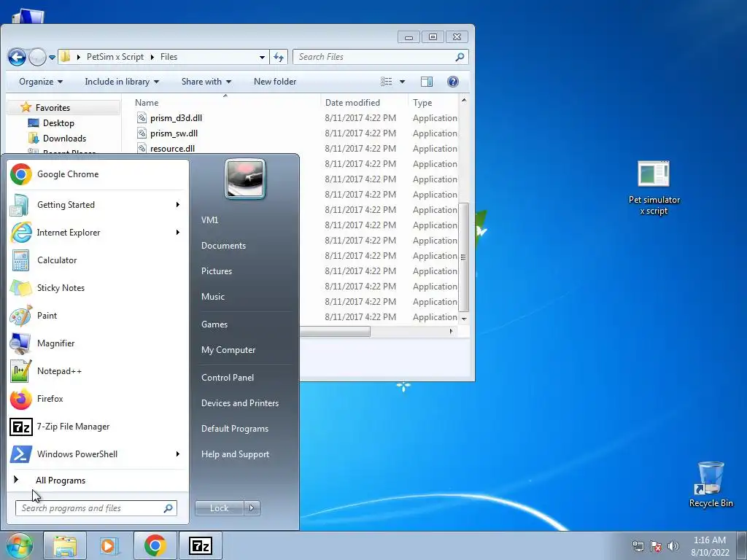This screenshot has height=560, width=747.
Task: Select prism_d3d.dll file
Action: pos(176,118)
